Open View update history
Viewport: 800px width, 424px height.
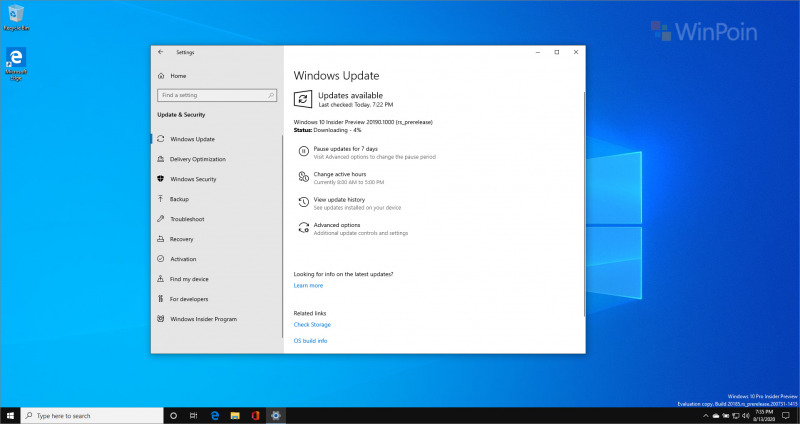pos(339,200)
